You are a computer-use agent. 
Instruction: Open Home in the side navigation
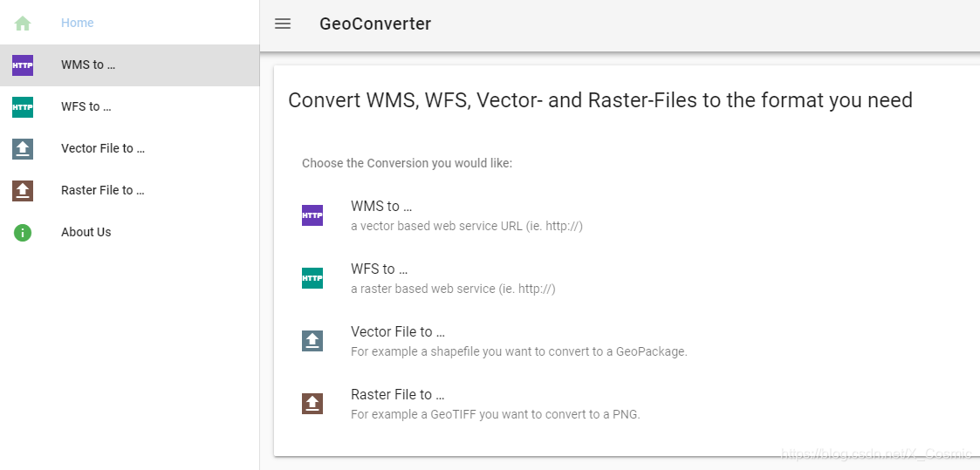click(x=129, y=23)
